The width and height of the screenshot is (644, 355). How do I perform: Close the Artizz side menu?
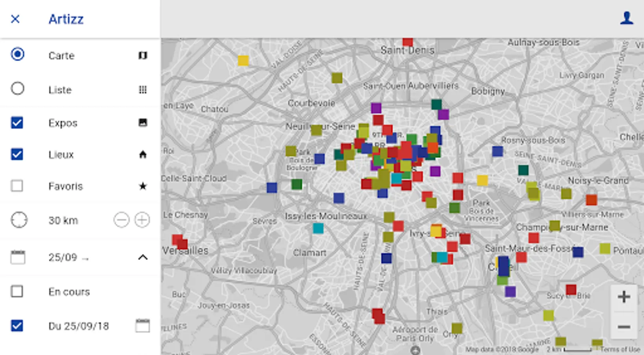point(15,19)
